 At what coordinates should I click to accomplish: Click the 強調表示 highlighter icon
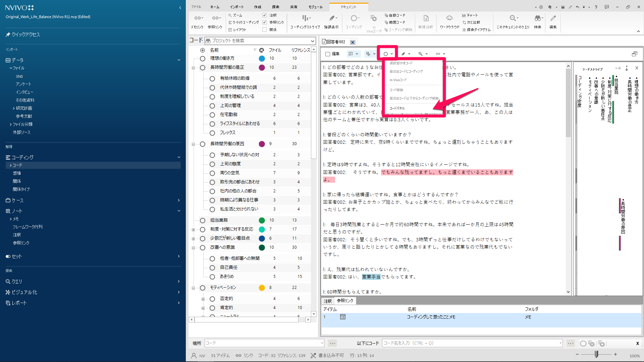pos(331,18)
